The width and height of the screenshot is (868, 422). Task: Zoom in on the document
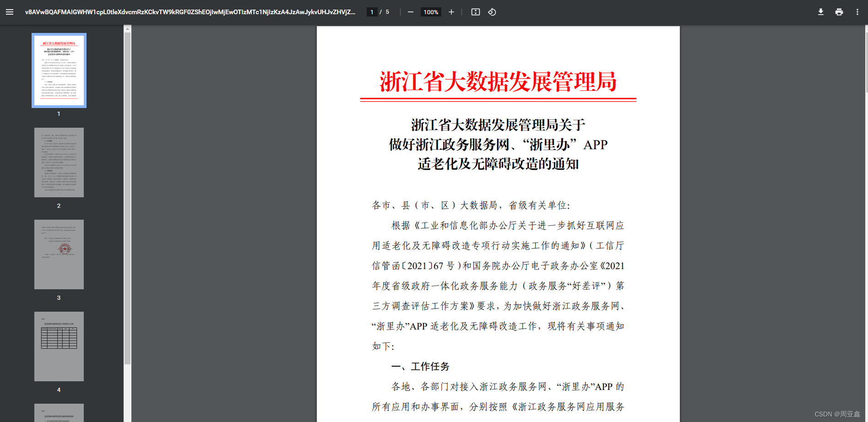pyautogui.click(x=451, y=12)
